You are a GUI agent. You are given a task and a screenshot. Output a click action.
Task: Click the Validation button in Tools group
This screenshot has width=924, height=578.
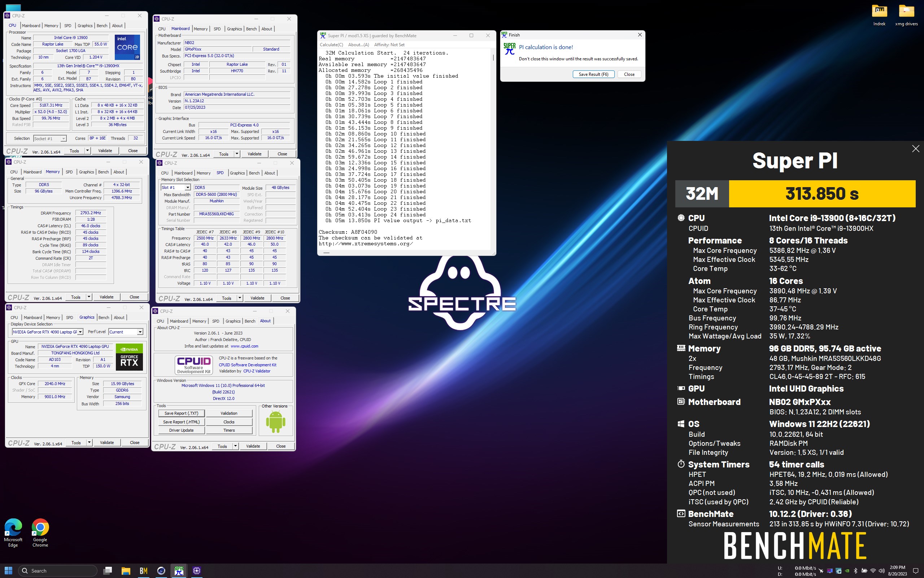229,413
